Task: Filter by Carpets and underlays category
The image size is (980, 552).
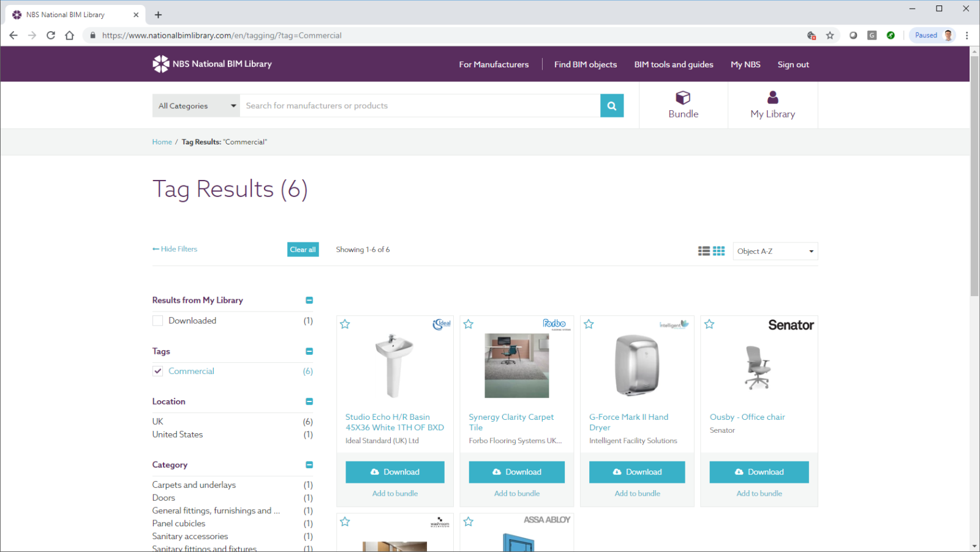Action: point(194,485)
